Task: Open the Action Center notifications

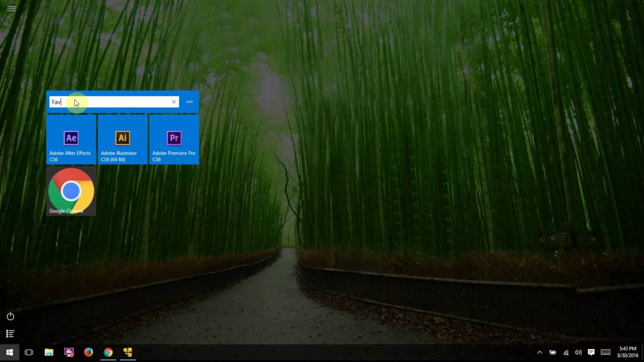Action: (591, 352)
